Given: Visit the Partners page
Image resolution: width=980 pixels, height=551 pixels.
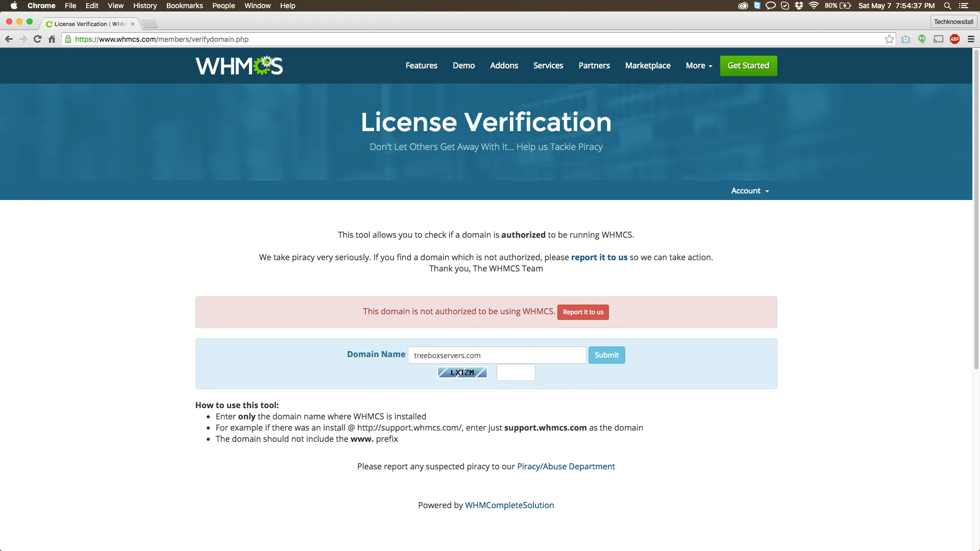Looking at the screenshot, I should click(x=594, y=66).
